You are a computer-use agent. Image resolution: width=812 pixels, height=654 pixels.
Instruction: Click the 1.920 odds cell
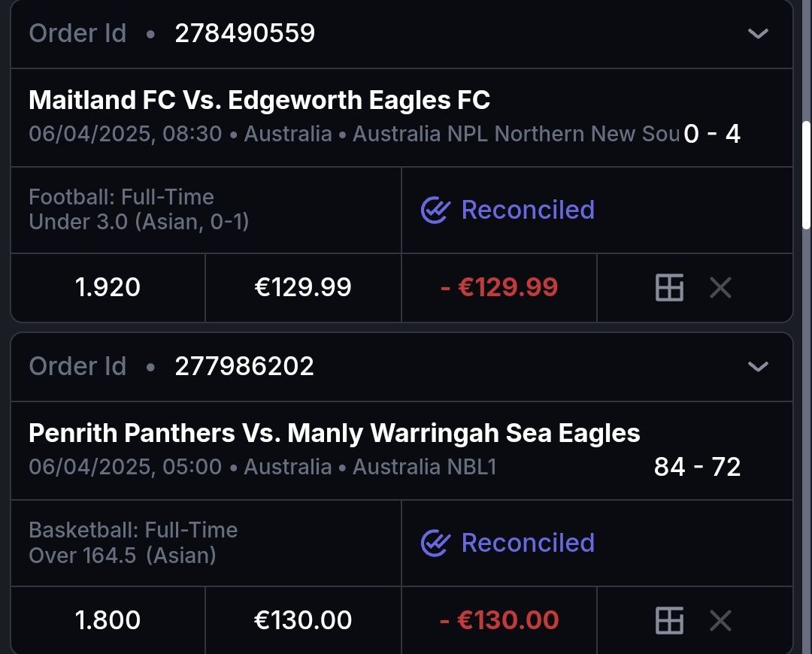pyautogui.click(x=108, y=287)
